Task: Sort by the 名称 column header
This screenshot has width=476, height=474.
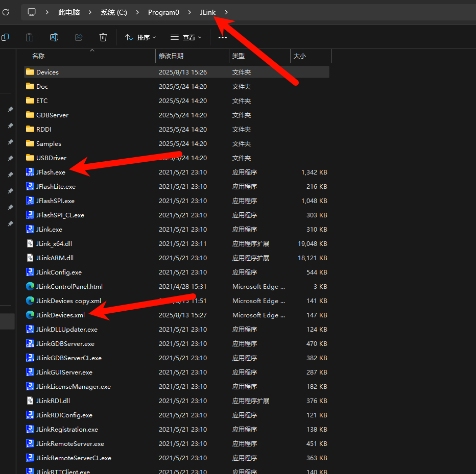Action: (38, 56)
